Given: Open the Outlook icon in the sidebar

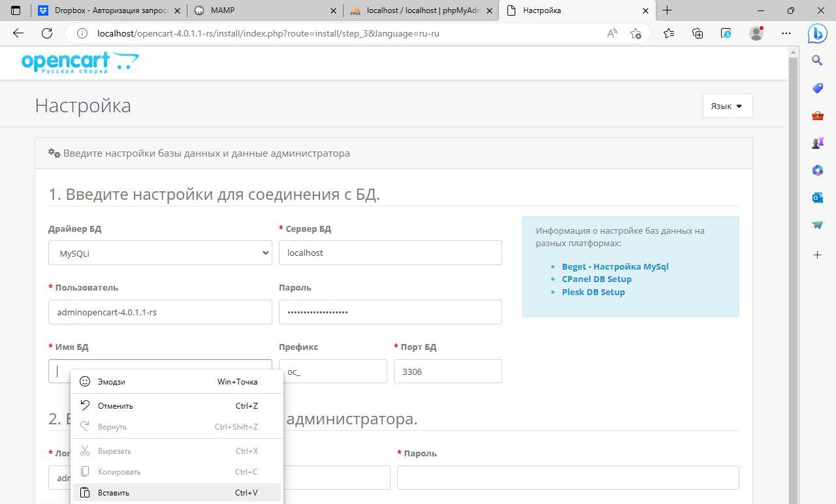Looking at the screenshot, I should [x=817, y=197].
